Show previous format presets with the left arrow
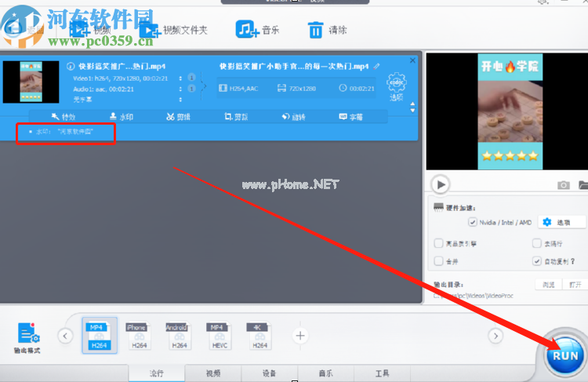 (x=65, y=336)
